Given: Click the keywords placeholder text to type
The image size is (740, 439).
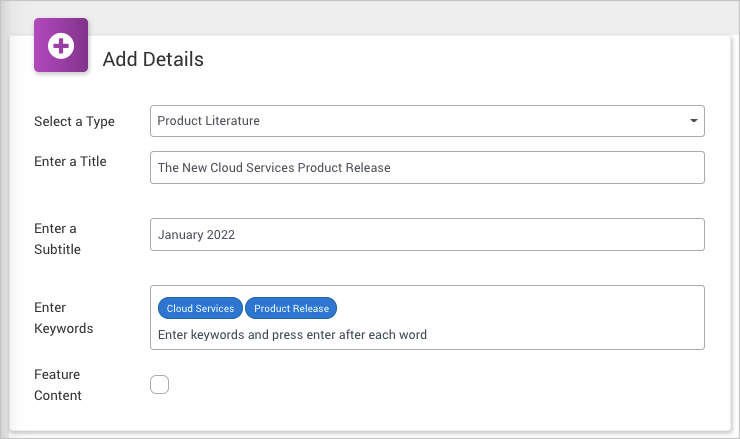Looking at the screenshot, I should 292,334.
